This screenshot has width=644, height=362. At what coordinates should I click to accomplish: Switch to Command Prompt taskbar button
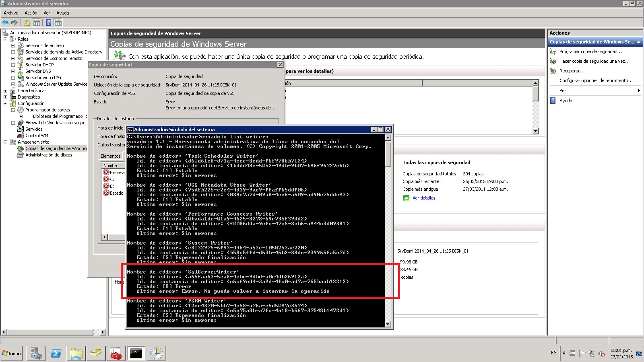[136, 354]
